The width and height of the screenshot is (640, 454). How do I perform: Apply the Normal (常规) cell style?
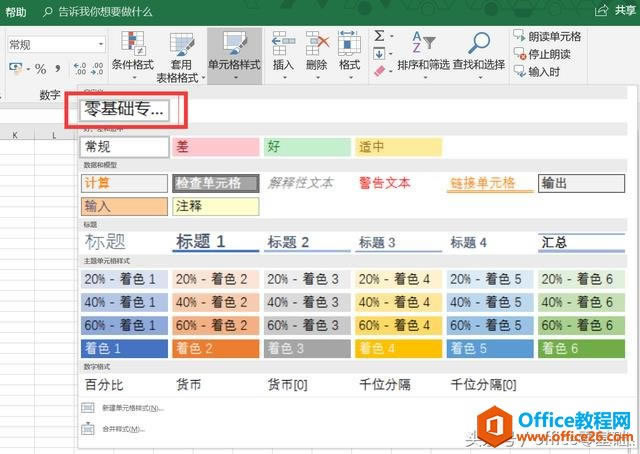124,147
